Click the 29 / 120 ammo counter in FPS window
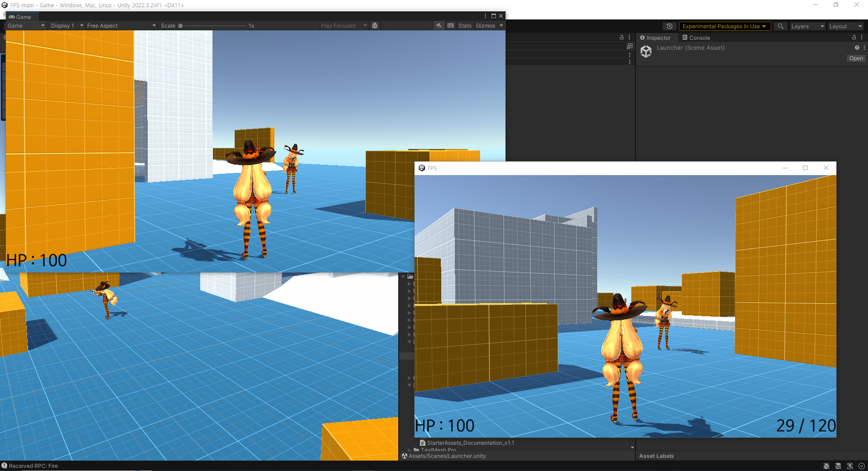Screen dimensions: 868x471 (806, 426)
